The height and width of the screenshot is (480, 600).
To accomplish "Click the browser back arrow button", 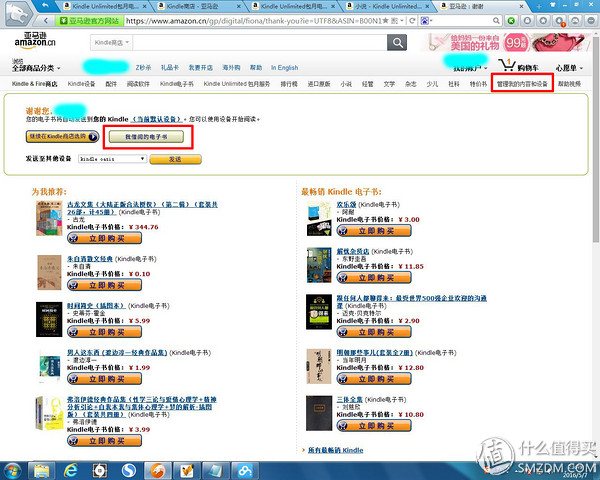I will 46,21.
